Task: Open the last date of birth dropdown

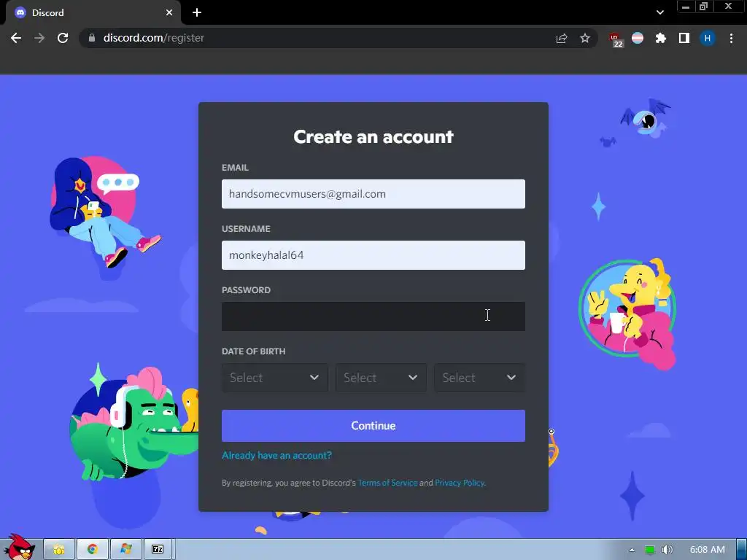Action: tap(480, 378)
